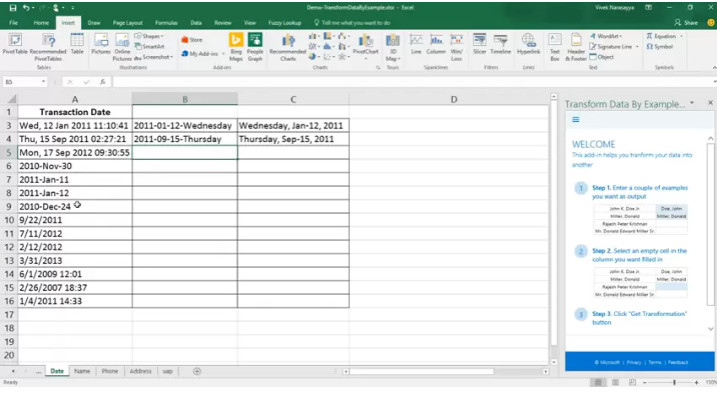Insert a Slicer filter
Screen dimensions: 717x395
[x=479, y=44]
